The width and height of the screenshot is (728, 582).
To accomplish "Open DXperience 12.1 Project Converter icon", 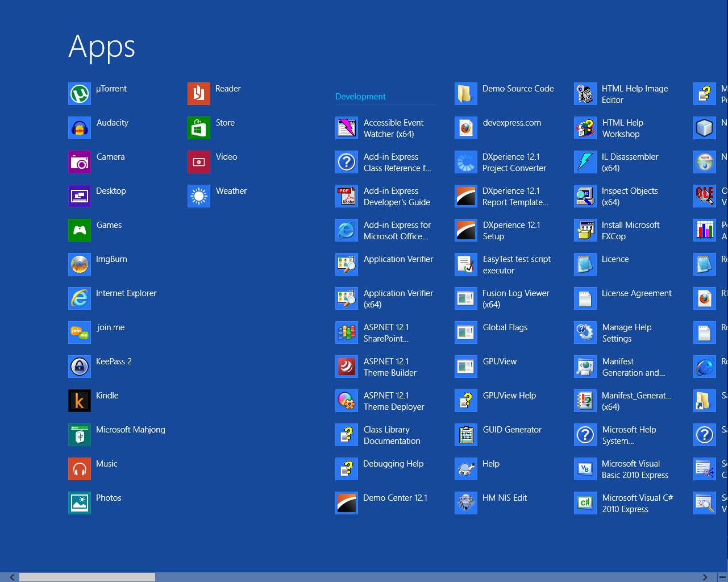I will (466, 162).
